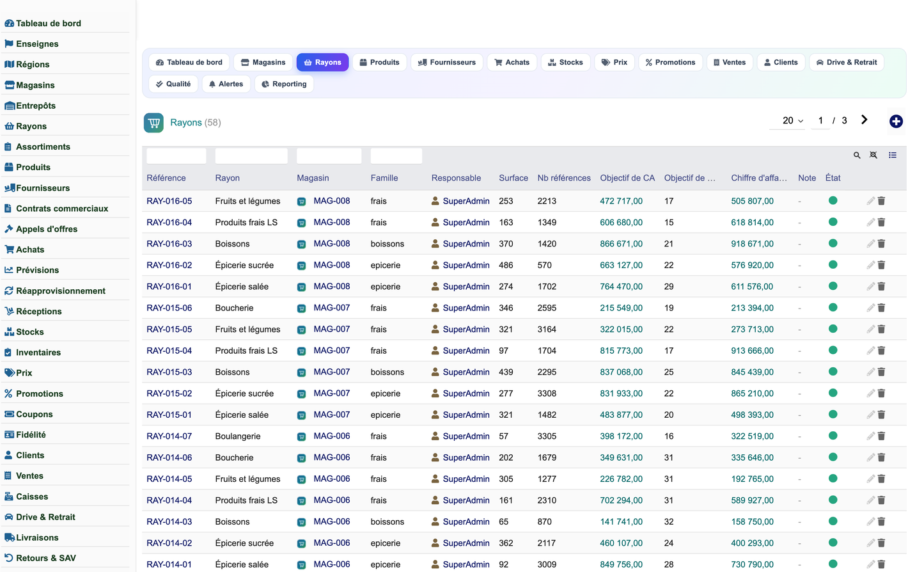Image resolution: width=924 pixels, height=572 pixels.
Task: Open Inventaires in the sidebar
Action: pos(38,353)
